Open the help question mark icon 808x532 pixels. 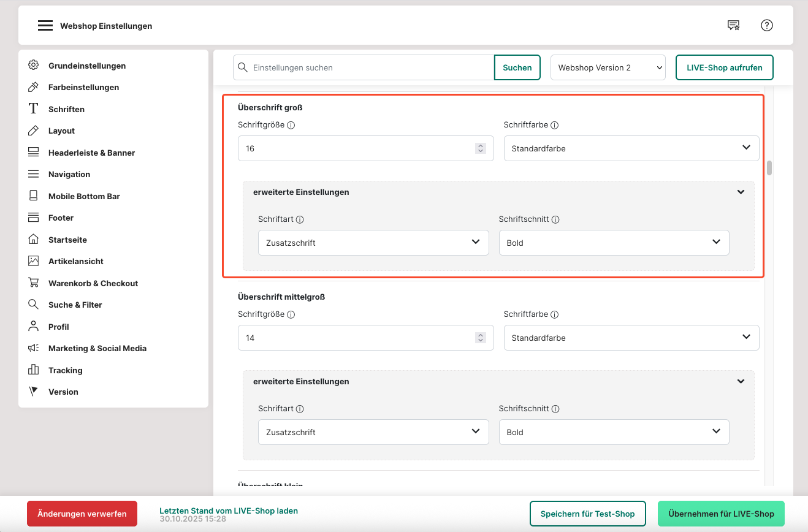[766, 25]
